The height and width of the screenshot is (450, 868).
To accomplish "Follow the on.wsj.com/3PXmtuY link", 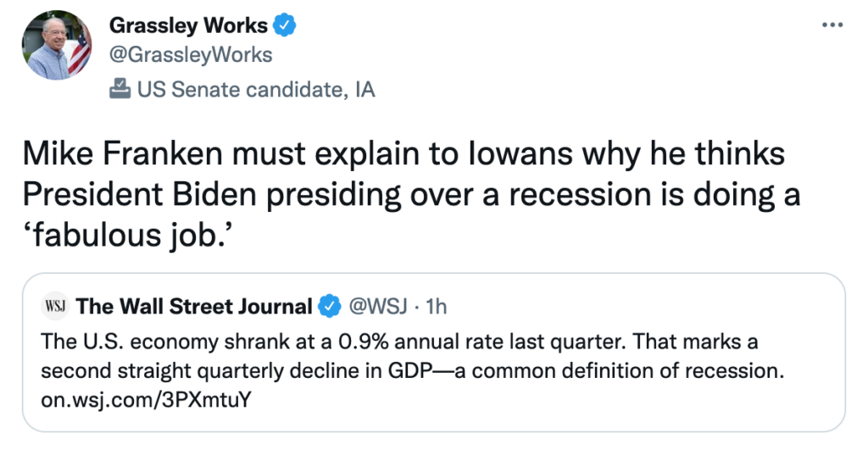I will tap(146, 399).
